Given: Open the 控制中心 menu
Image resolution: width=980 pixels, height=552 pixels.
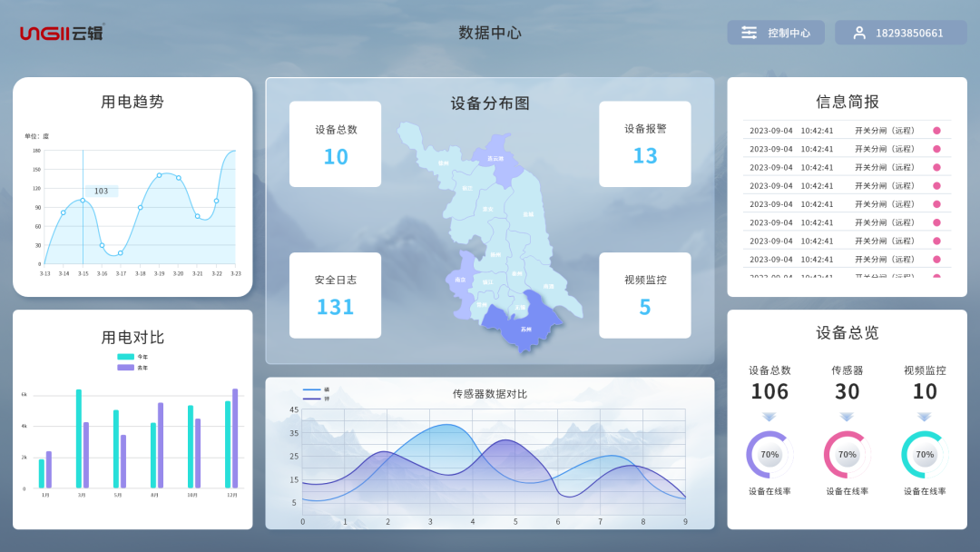Looking at the screenshot, I should click(x=776, y=32).
